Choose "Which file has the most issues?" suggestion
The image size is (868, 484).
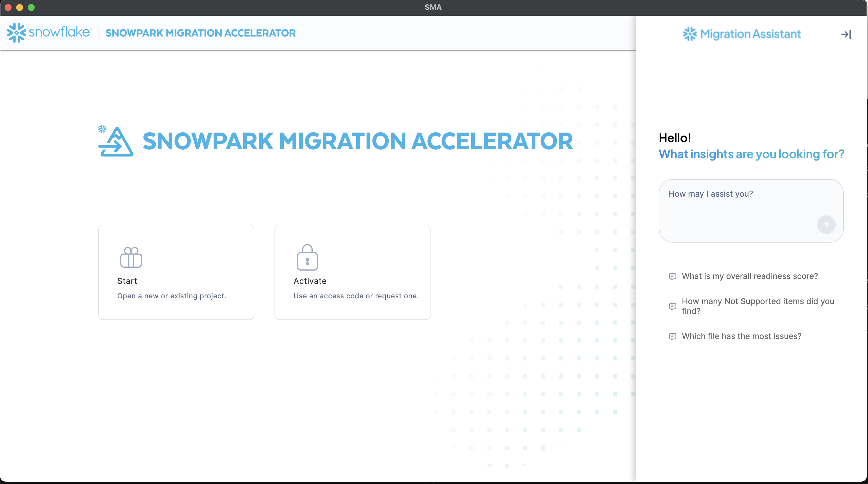[x=741, y=336]
